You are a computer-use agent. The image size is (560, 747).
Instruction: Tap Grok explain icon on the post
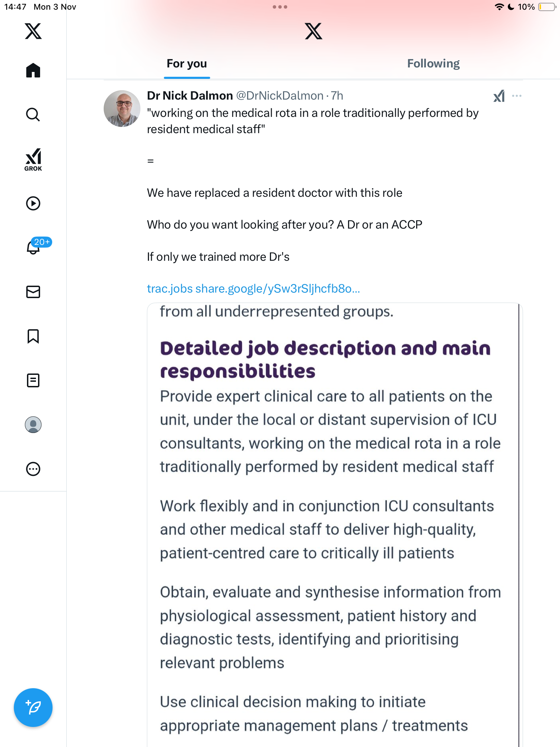[x=499, y=96]
